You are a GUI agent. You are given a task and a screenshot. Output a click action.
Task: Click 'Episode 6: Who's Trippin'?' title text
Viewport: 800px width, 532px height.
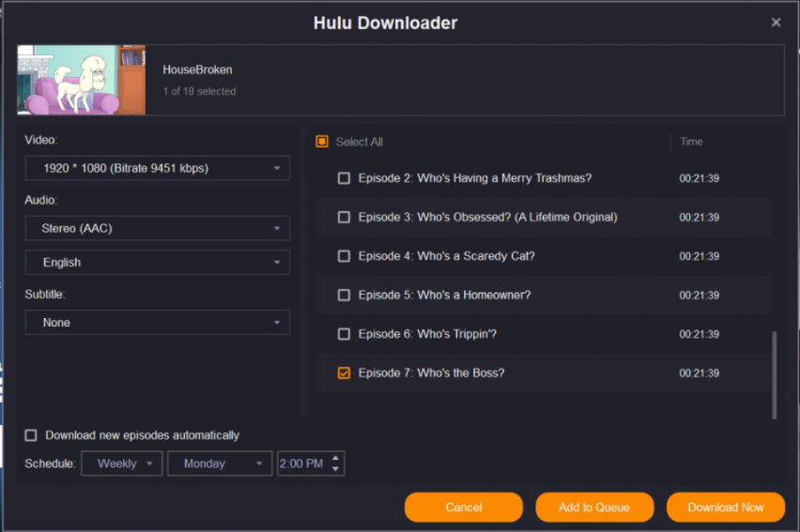coord(427,334)
